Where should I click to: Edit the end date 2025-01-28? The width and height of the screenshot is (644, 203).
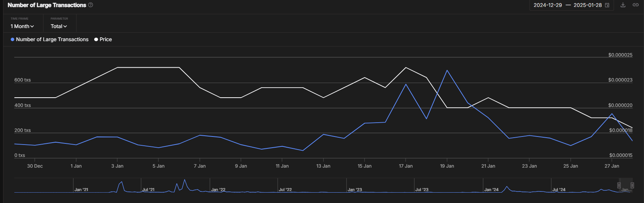[x=587, y=5]
